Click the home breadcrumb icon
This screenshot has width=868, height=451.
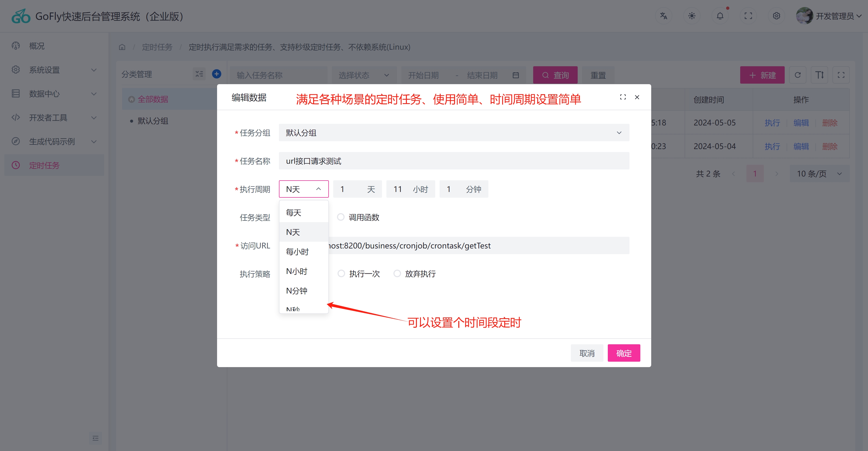click(122, 47)
